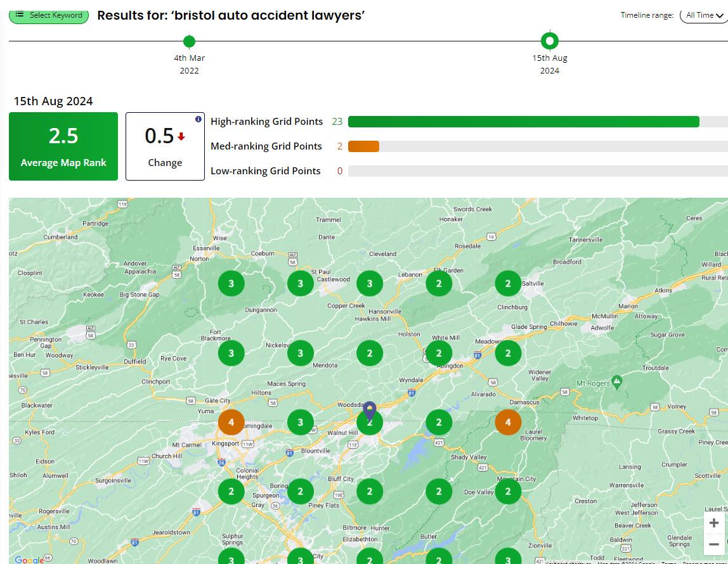
Task: Select grid point 2 left of Holston
Action: click(x=370, y=353)
